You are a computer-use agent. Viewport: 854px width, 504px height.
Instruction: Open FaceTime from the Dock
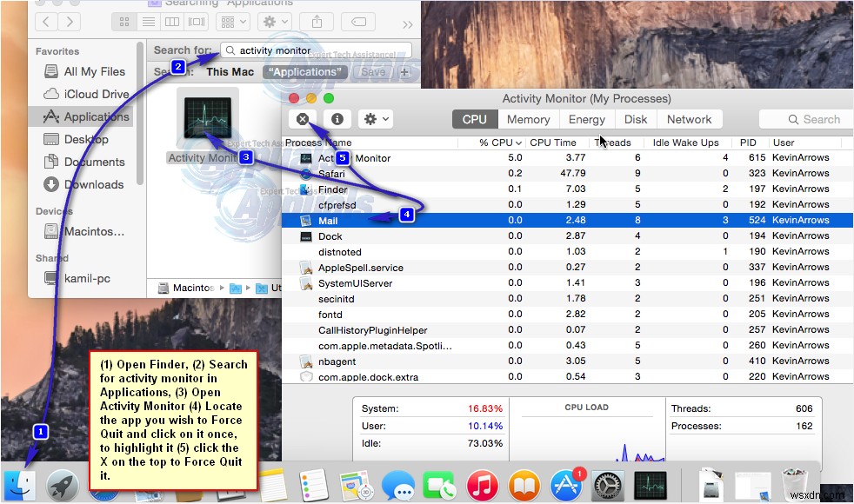point(440,485)
